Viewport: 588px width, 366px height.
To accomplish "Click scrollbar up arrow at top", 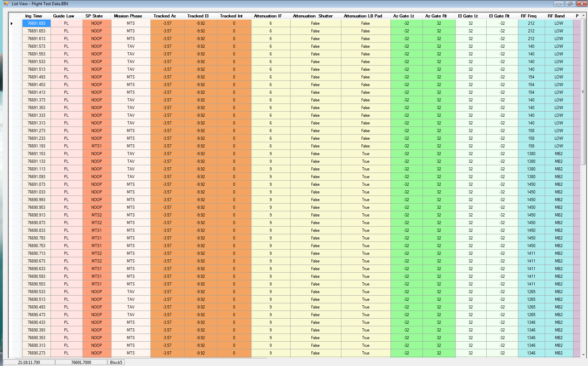I will click(583, 16).
